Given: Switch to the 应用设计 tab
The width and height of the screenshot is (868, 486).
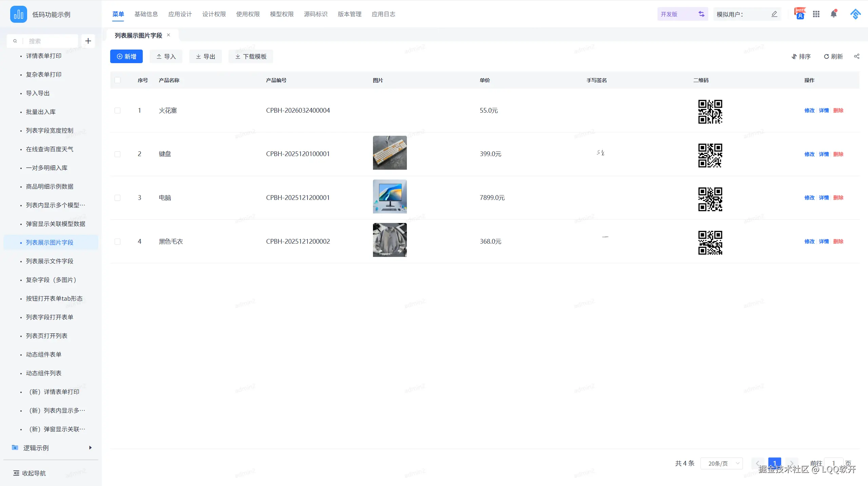Looking at the screenshot, I should (180, 14).
